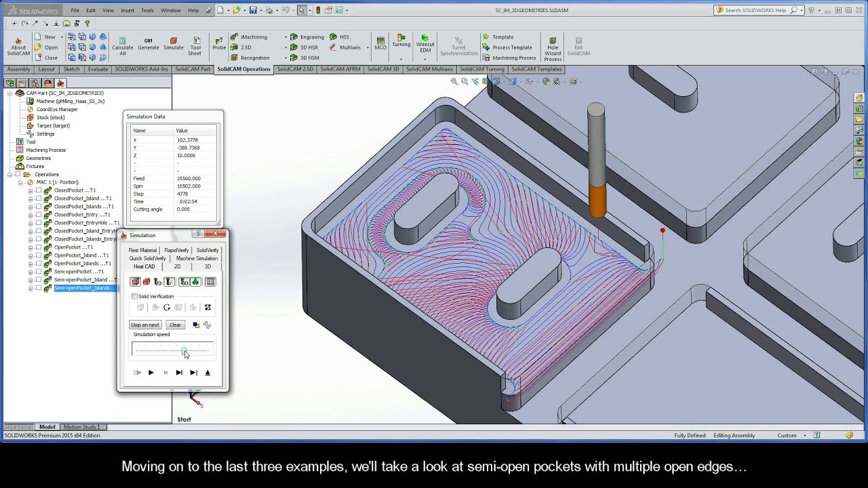Click the MCO icon
868x488 pixels.
click(380, 44)
